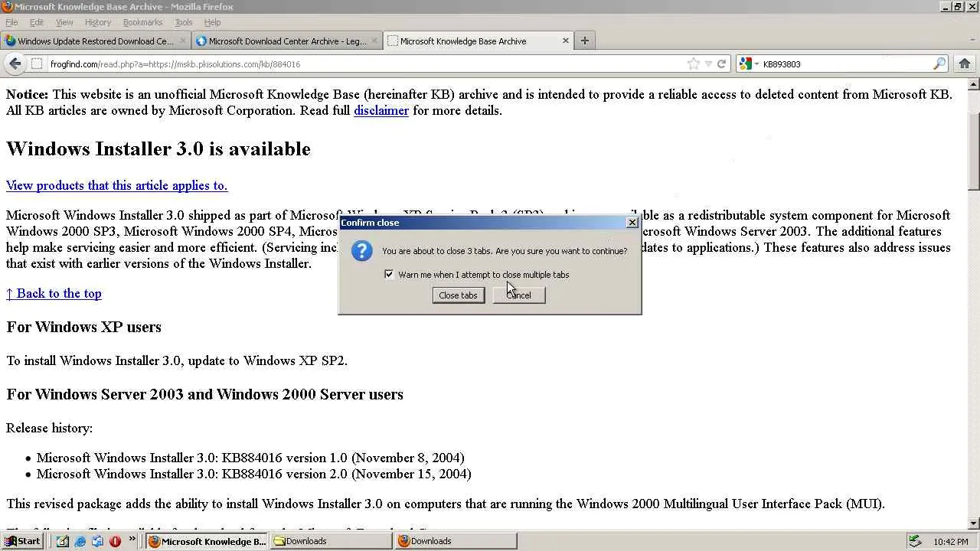Expand the quick launch overflow chevron
The width and height of the screenshot is (980, 551).
(132, 539)
